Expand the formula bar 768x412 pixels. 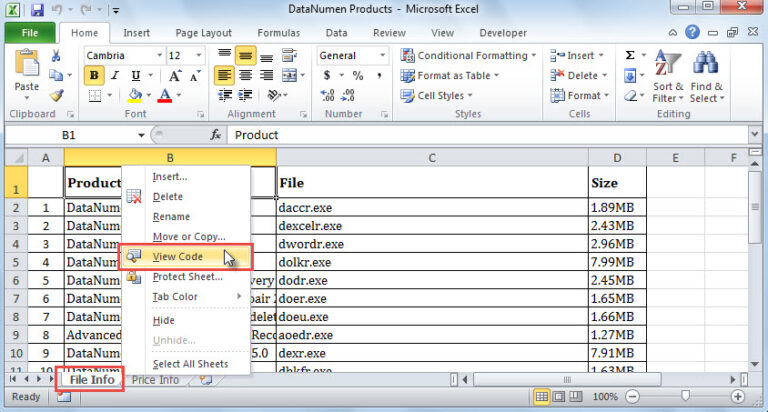click(754, 134)
